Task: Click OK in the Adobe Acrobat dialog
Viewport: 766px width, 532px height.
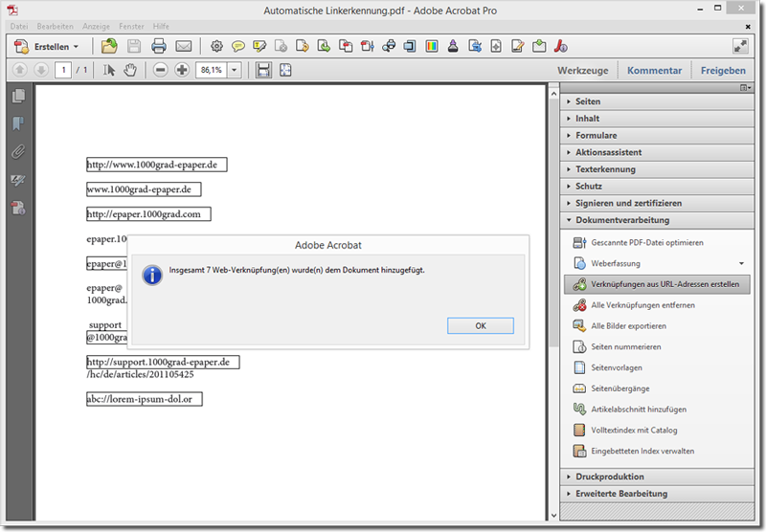Action: coord(481,325)
